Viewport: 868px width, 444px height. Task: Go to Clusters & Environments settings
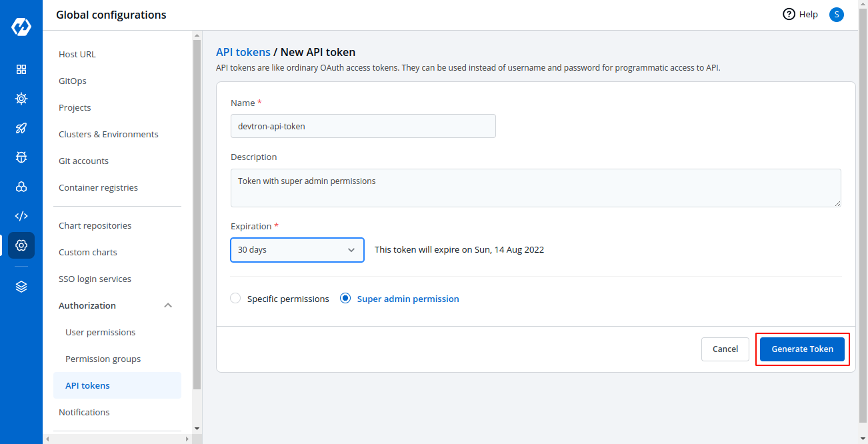(108, 134)
